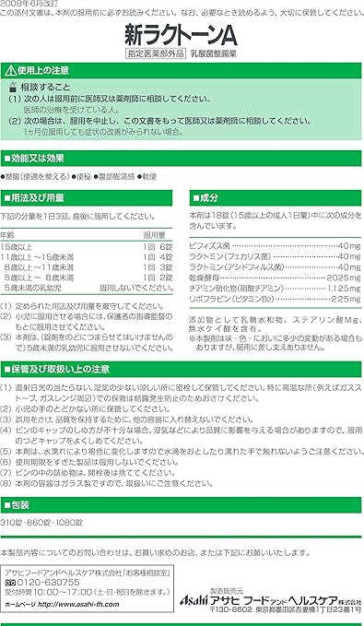Click the 効能又は効果 section header
Viewport: 364px width, 626px height.
tap(182, 158)
